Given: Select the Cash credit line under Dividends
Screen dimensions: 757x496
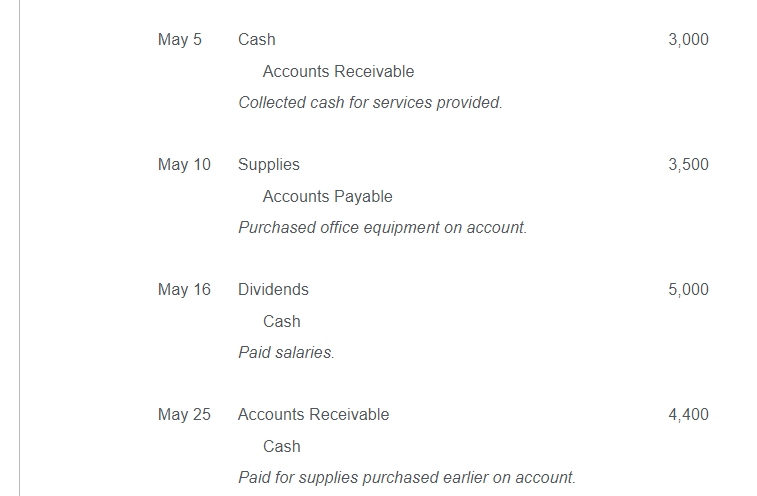Looking at the screenshot, I should [281, 322].
